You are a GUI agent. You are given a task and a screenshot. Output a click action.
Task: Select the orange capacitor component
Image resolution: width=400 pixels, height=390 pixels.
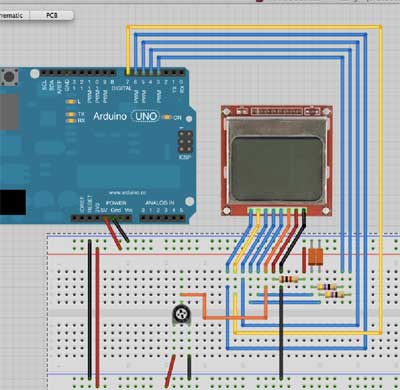click(x=315, y=256)
